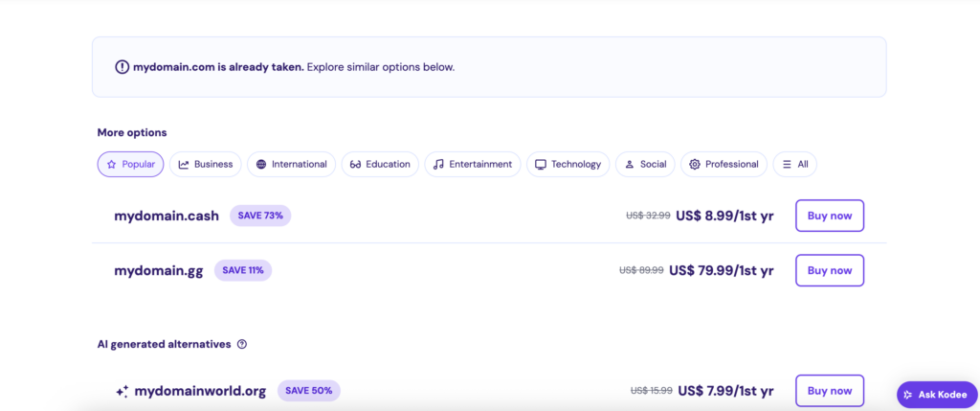The image size is (980, 411).
Task: Select the Popular filter with star icon
Action: click(x=130, y=164)
